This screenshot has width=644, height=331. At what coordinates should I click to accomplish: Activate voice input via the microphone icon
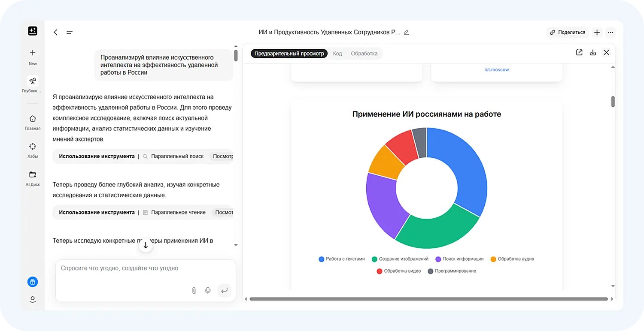[208, 290]
